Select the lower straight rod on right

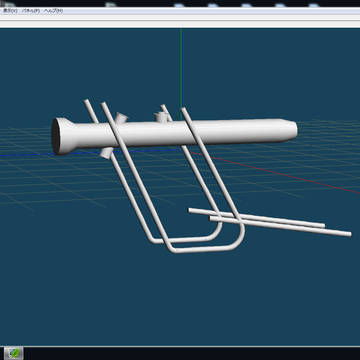point(280,226)
